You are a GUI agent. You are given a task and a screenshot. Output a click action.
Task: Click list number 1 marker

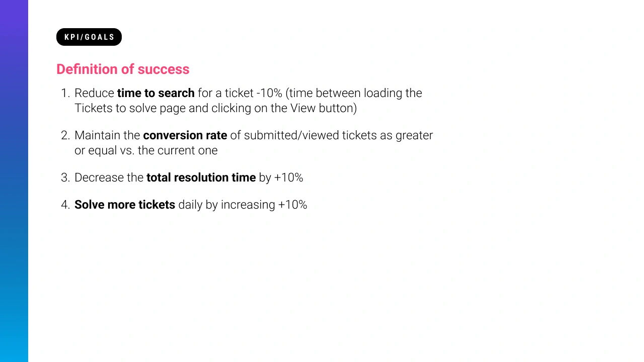65,93
